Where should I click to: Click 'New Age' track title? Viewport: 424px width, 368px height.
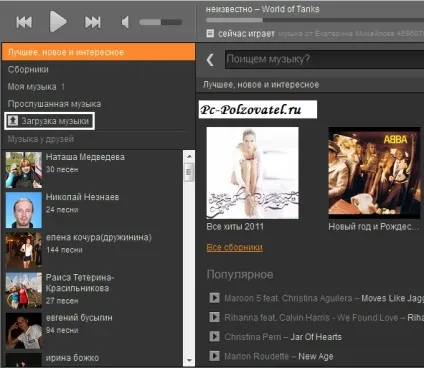click(316, 356)
